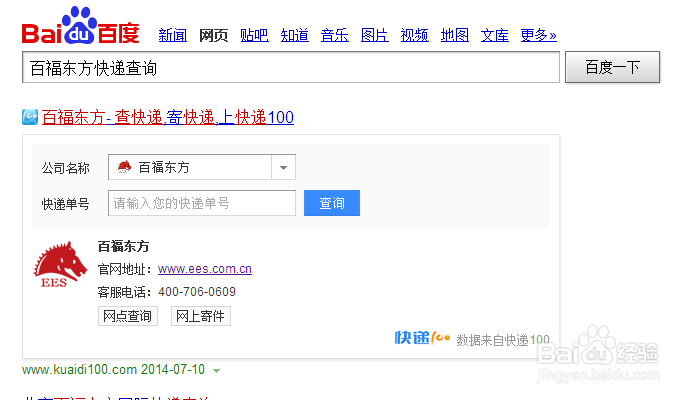Open official site www.ees.com.cn
The image size is (700, 400).
click(x=205, y=269)
